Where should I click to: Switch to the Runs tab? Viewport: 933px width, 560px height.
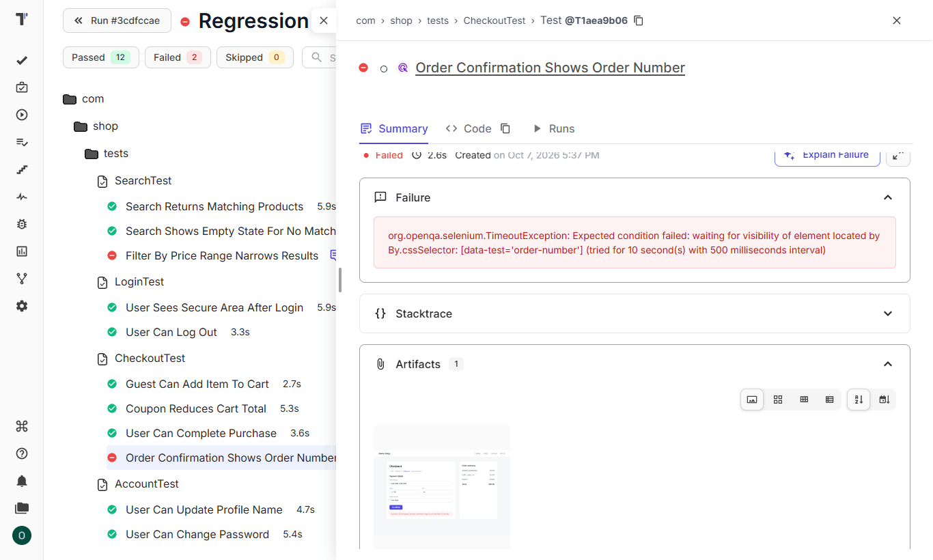click(x=553, y=128)
